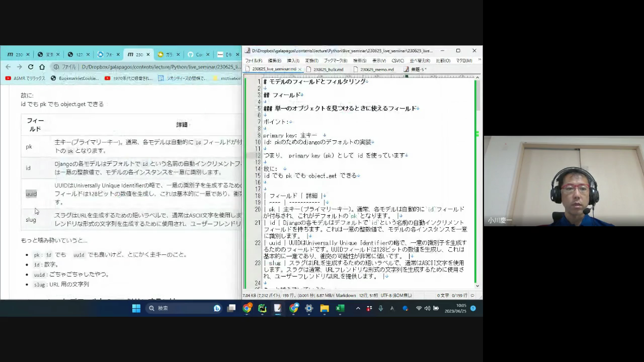Screen dimensions: 644x362
Task: Show hidden system tray icons
Action: click(x=358, y=308)
